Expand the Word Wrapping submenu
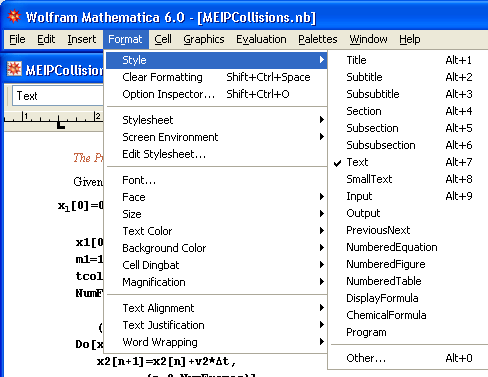The height and width of the screenshot is (377, 488). click(216, 342)
